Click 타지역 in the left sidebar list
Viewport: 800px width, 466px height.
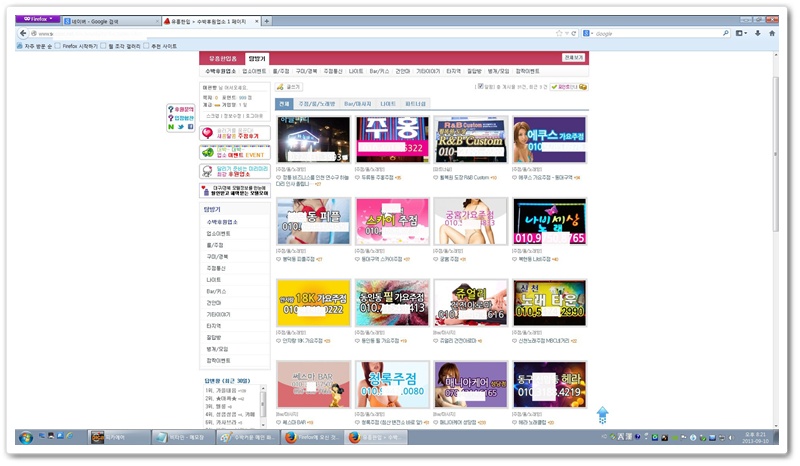pos(214,326)
